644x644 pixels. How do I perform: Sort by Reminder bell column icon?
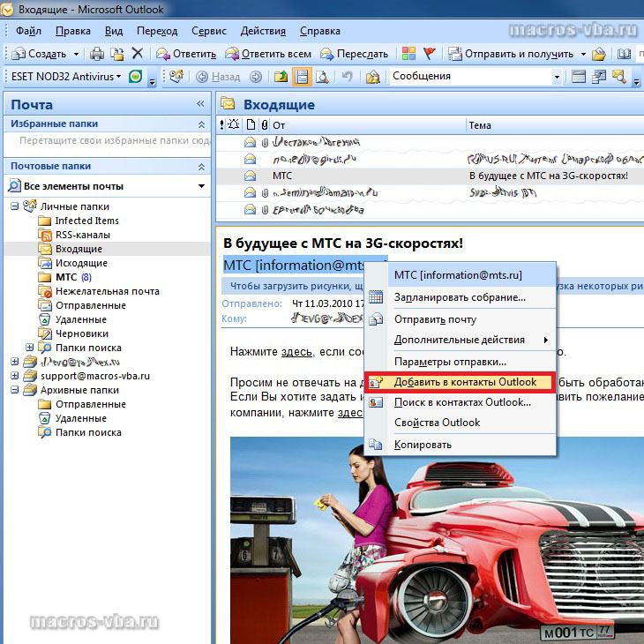234,124
